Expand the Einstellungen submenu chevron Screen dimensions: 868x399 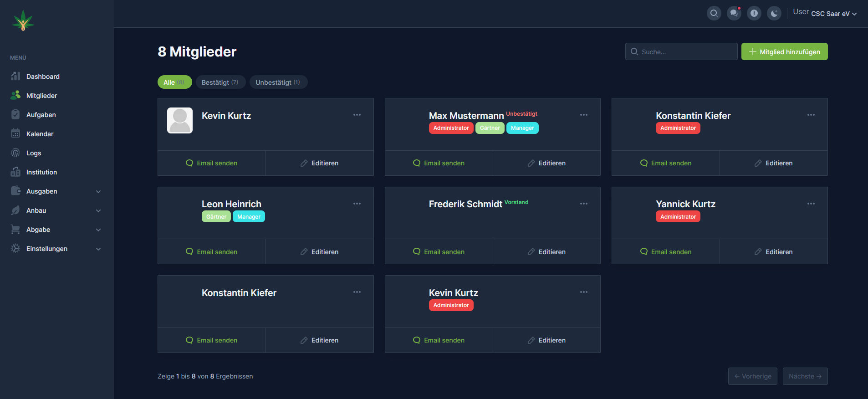pos(98,249)
